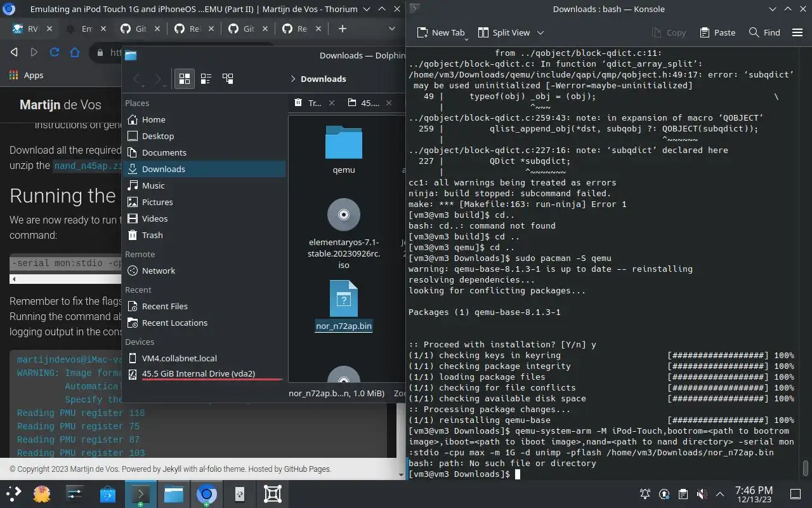
Task: Switch Dolphin to details tree view mode
Action: 228,79
